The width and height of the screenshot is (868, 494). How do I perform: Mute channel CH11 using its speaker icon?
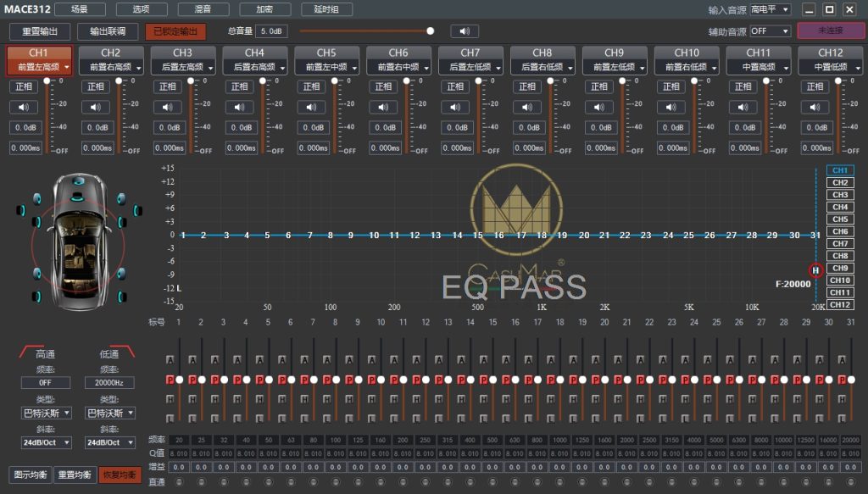point(743,107)
